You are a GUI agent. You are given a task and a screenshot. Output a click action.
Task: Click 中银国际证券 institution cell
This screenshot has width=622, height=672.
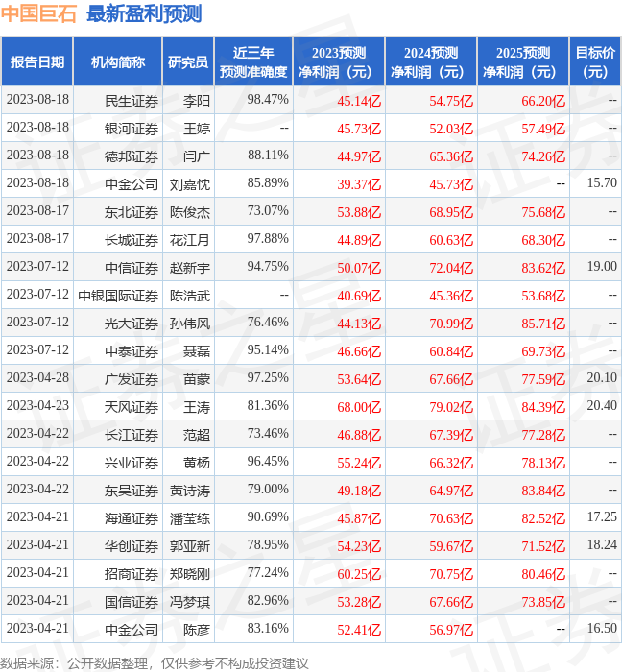point(118,296)
